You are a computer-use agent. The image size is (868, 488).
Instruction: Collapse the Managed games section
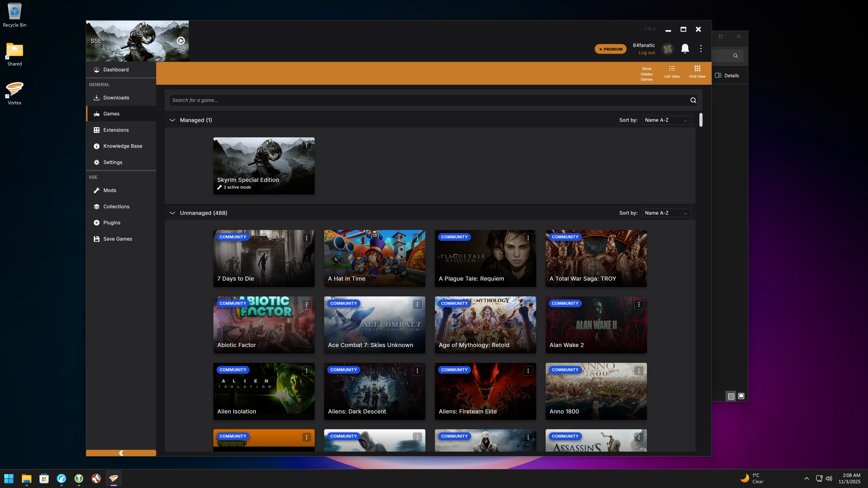tap(172, 120)
